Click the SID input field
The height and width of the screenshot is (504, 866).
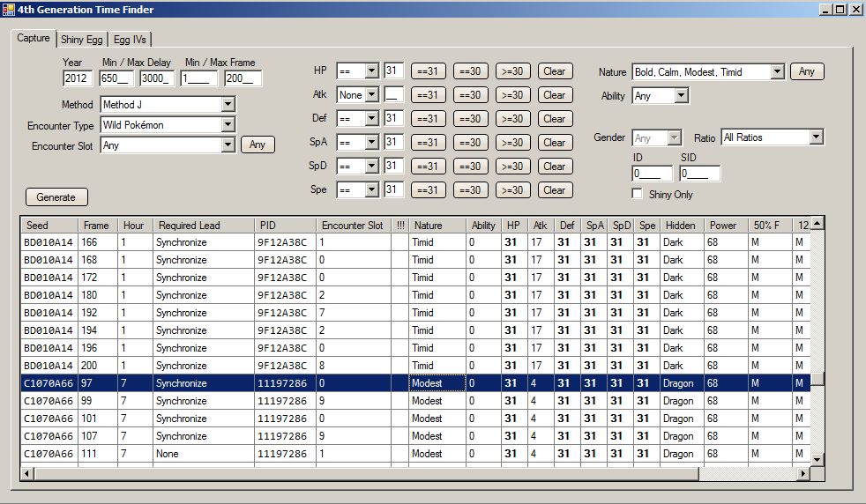(699, 174)
